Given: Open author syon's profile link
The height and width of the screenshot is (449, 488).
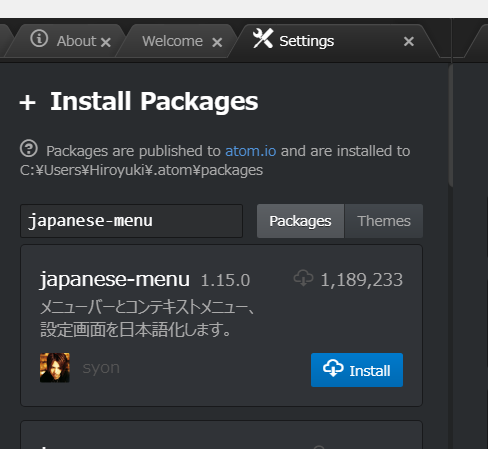Looking at the screenshot, I should coord(101,368).
